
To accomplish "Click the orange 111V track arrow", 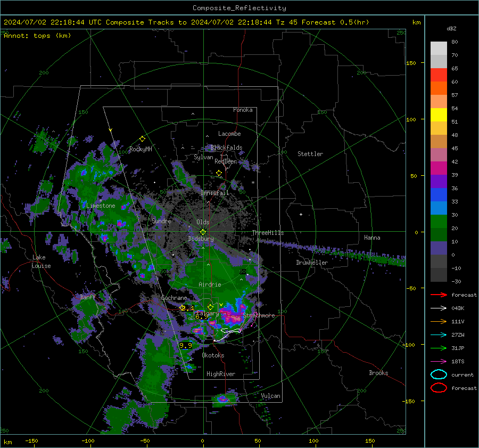I will coord(439,321).
